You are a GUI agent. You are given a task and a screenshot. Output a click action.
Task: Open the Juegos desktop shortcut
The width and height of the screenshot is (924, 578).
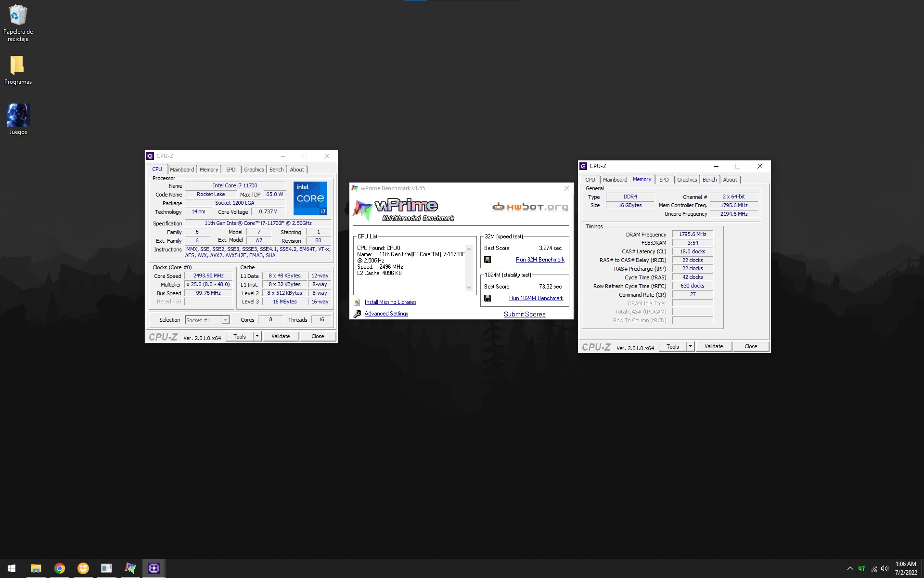[x=18, y=119]
